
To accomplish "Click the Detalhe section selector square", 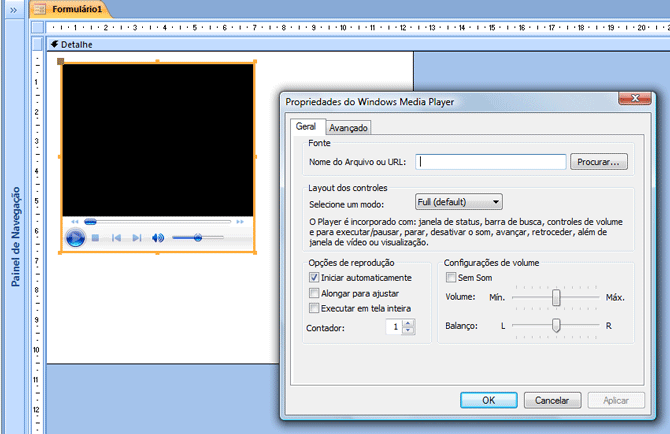I will click(x=38, y=44).
